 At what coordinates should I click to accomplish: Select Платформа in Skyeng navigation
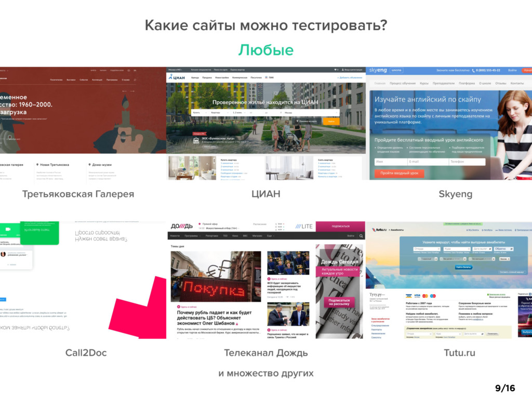tap(467, 84)
